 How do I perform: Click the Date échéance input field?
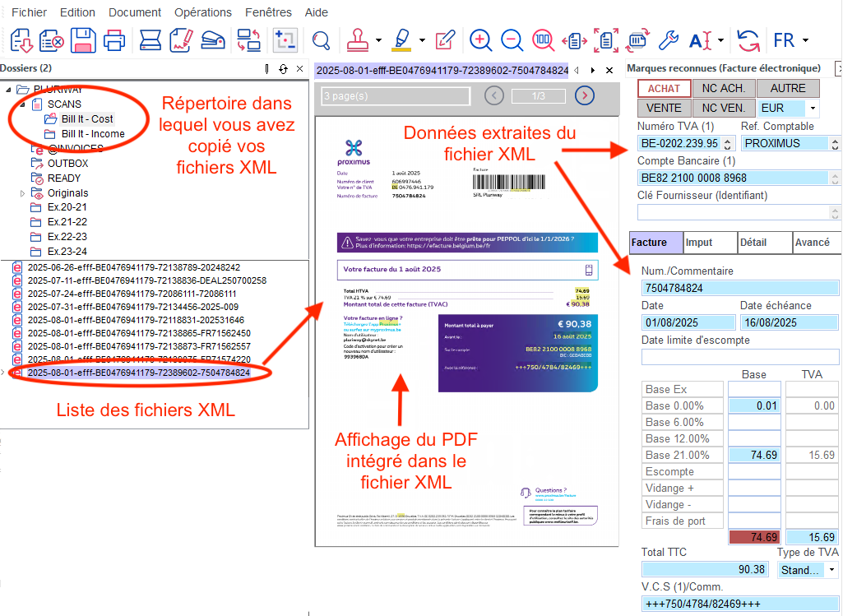coord(790,322)
